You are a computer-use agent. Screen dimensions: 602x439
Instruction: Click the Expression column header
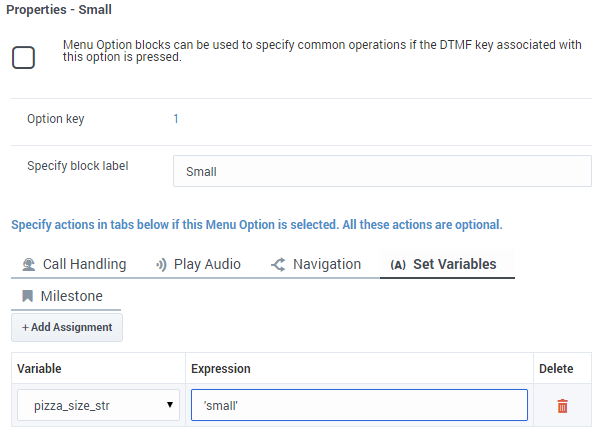tap(221, 369)
